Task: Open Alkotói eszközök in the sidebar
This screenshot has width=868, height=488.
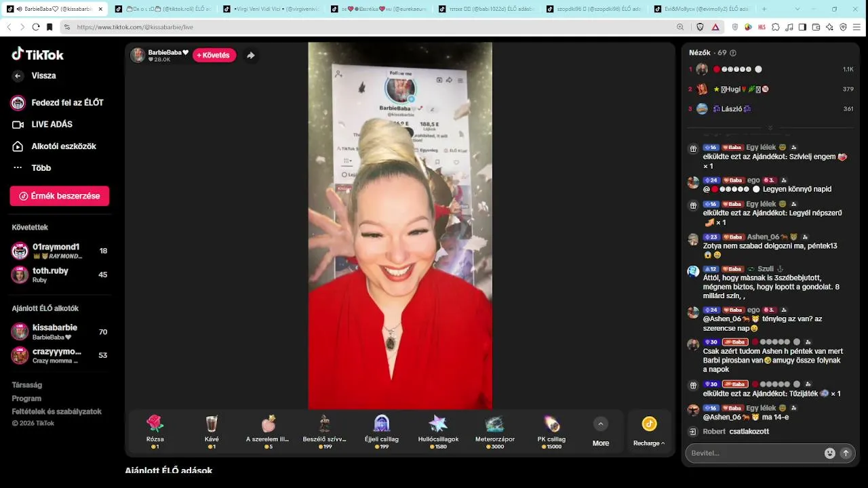Action: [x=54, y=146]
